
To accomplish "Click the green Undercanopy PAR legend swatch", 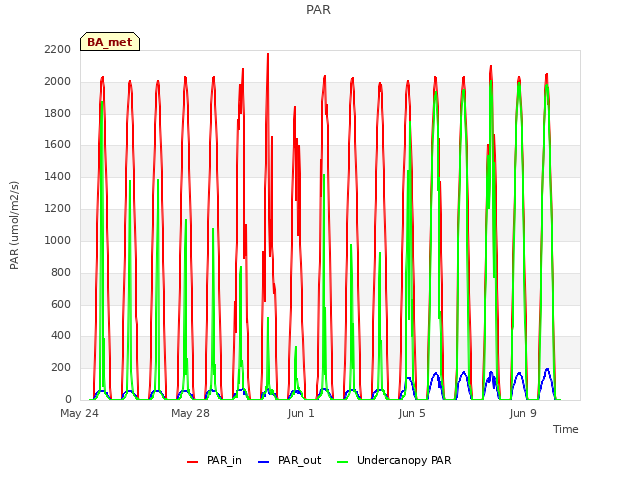I will click(343, 462).
